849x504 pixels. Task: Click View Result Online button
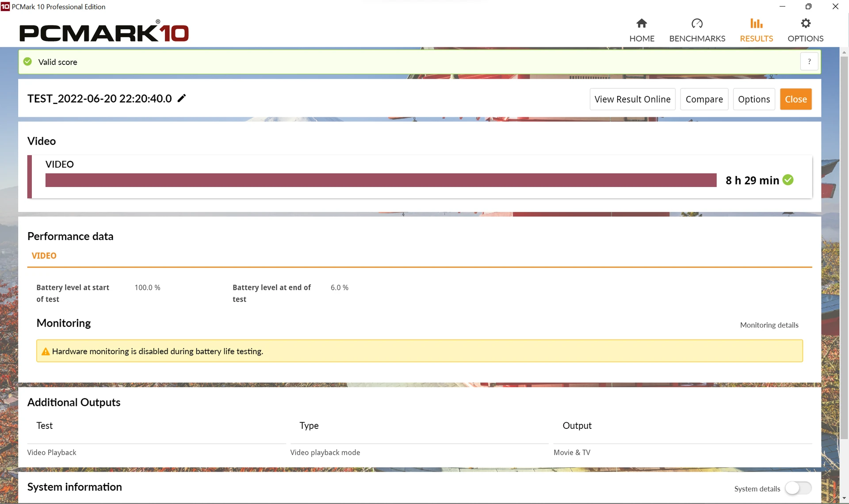632,99
